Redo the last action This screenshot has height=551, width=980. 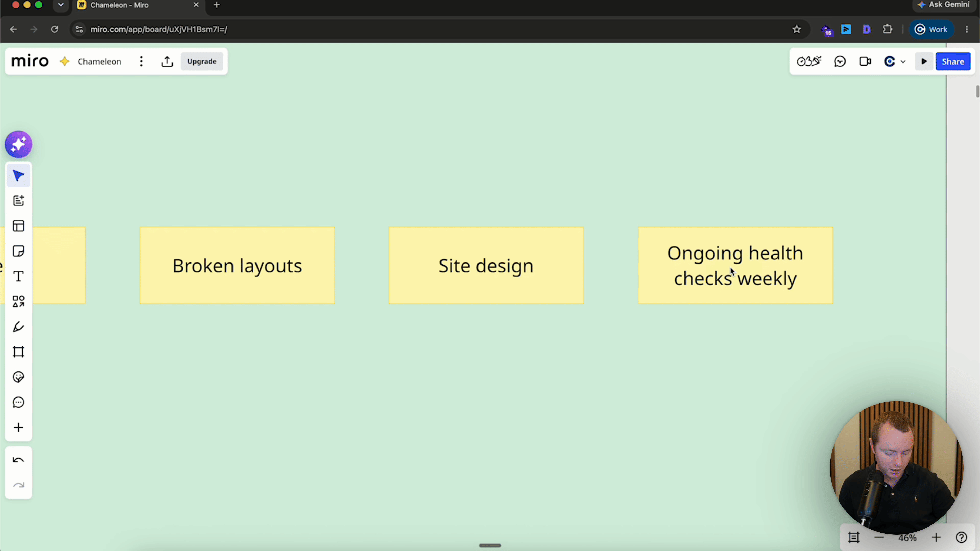pos(18,486)
